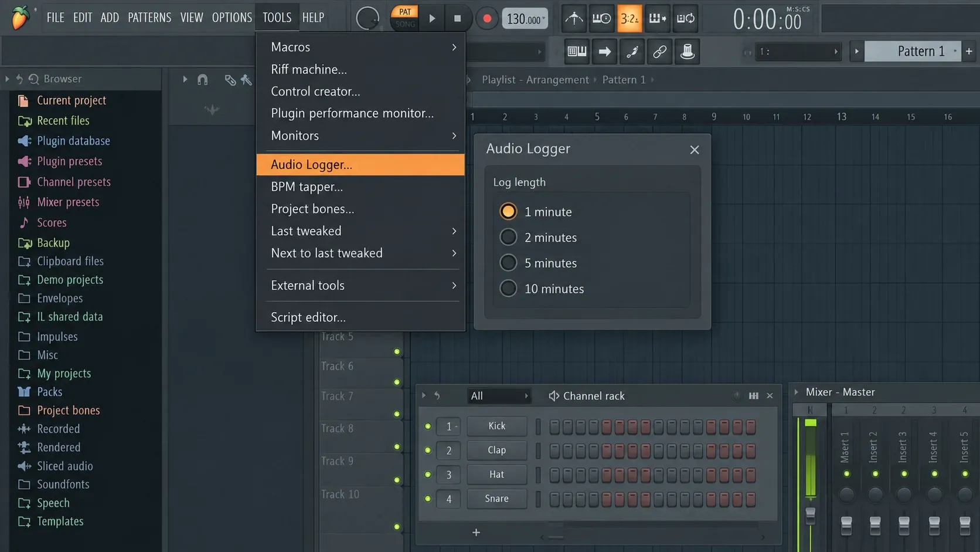Enable wait for input to start playing
980x552 pixels.
click(601, 18)
